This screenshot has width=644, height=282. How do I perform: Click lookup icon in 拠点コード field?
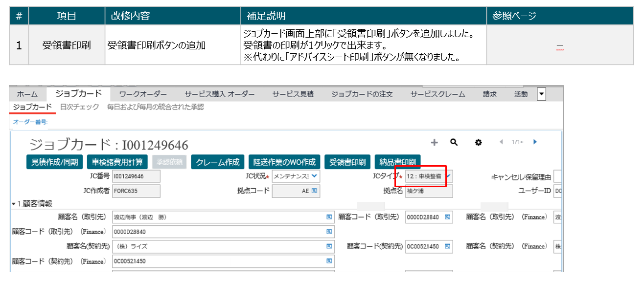[x=314, y=191]
